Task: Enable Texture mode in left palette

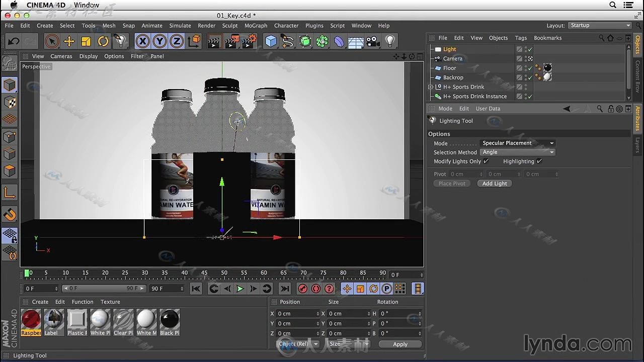Action: (10, 103)
